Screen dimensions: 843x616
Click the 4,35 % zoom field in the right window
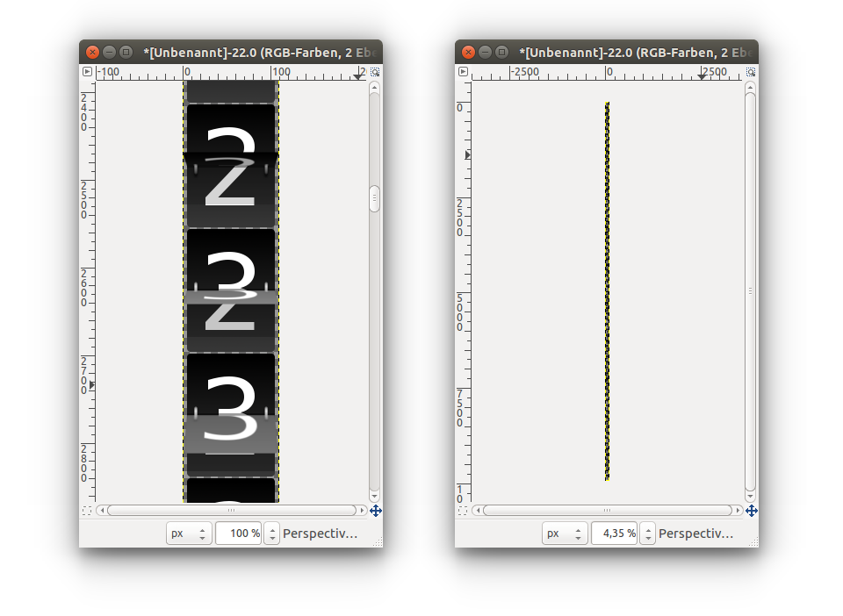click(x=614, y=534)
